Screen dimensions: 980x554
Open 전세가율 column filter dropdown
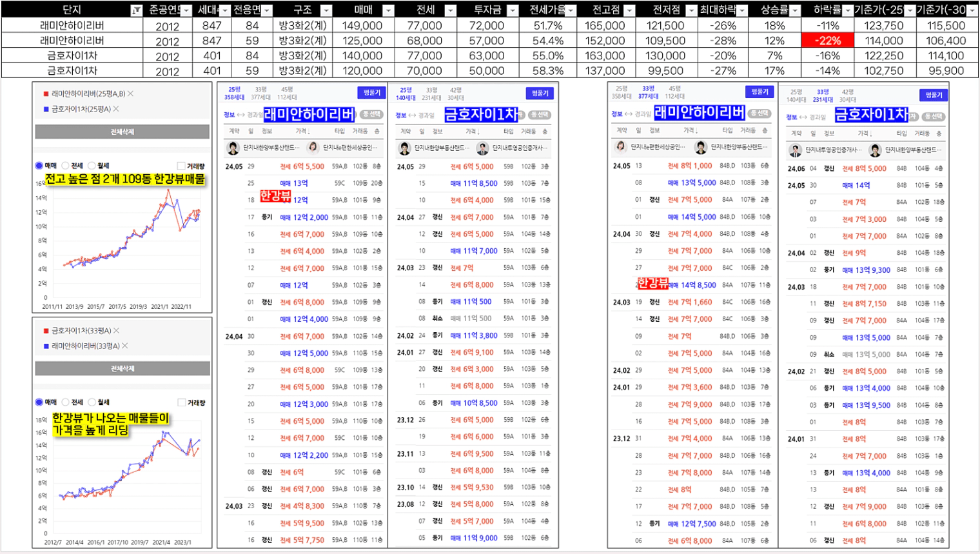pos(570,10)
